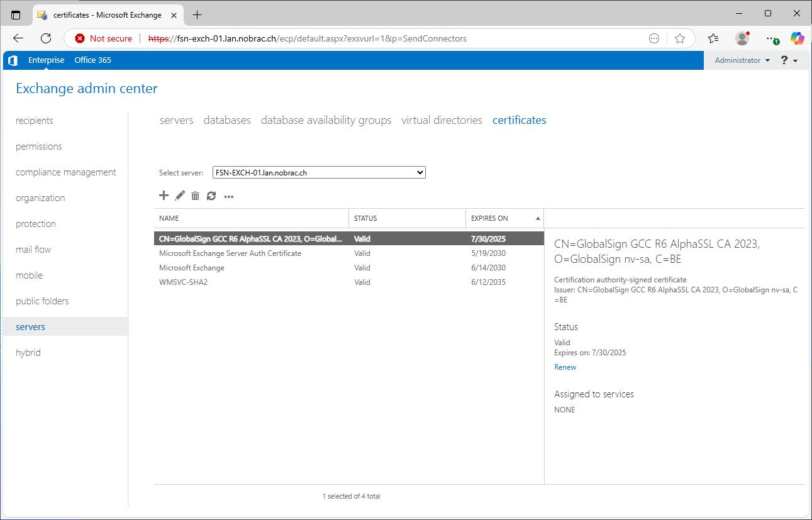This screenshot has height=520, width=812.
Task: Select Microsoft Exchange Server Auth Certificate row
Action: [349, 253]
